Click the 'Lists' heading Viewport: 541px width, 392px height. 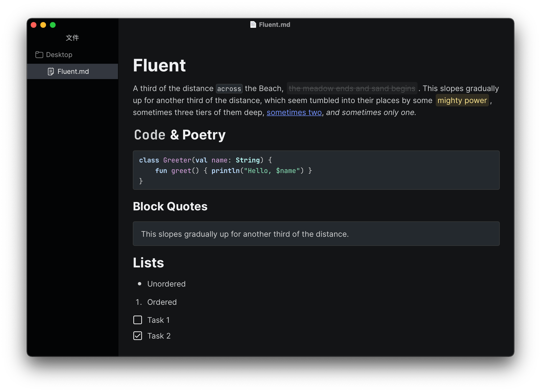tap(148, 263)
